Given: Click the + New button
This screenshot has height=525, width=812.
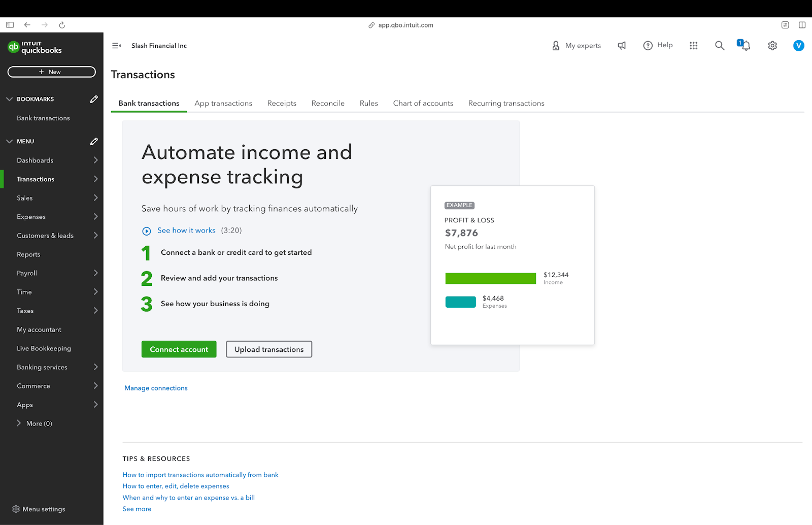Looking at the screenshot, I should (x=52, y=72).
